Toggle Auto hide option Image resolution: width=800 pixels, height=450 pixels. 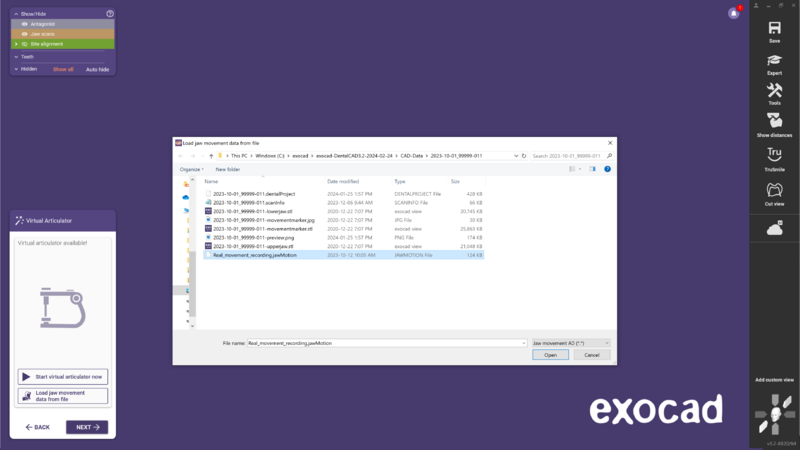[x=97, y=69]
